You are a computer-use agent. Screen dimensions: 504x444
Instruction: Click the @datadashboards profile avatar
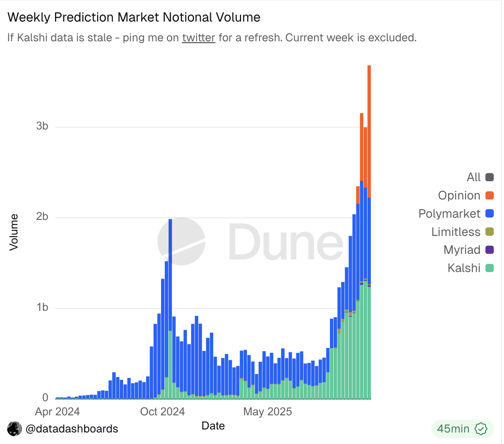point(14,428)
